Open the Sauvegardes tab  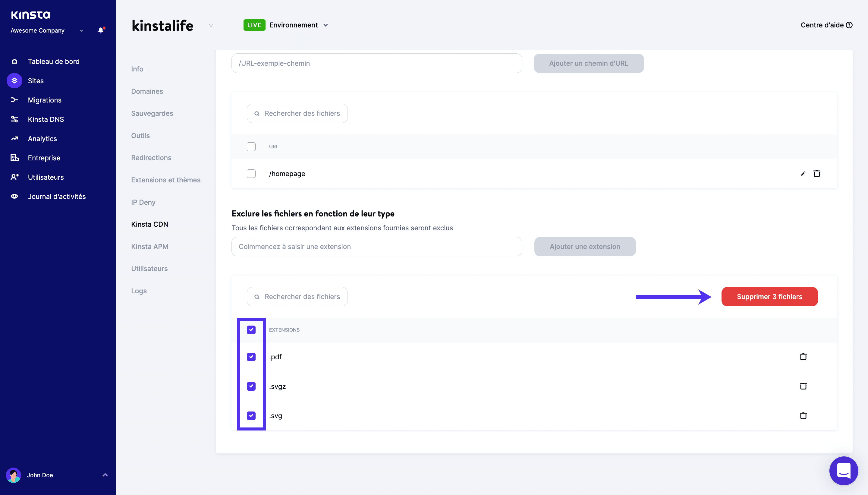[152, 113]
